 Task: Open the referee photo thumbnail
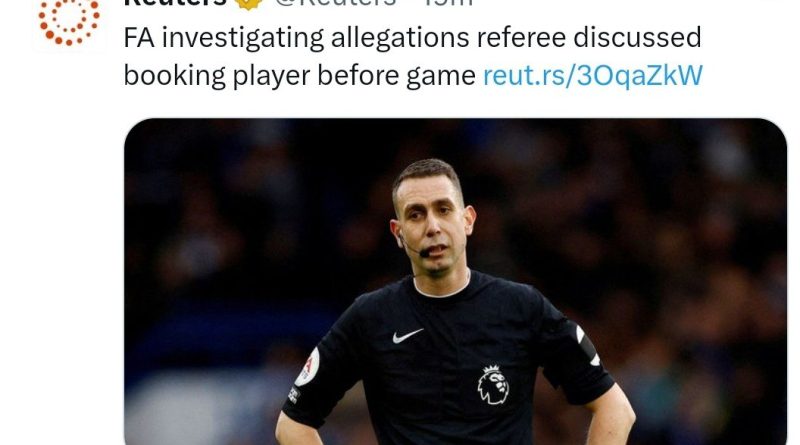point(455,281)
